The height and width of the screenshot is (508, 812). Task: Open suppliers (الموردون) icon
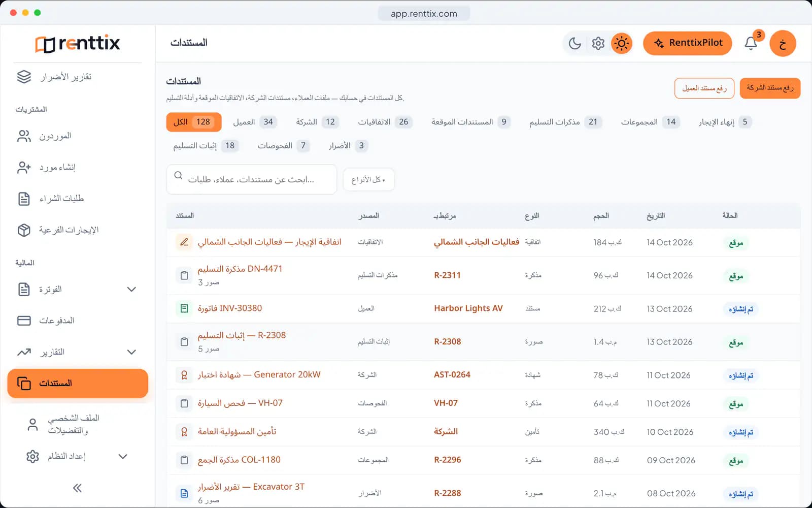24,136
